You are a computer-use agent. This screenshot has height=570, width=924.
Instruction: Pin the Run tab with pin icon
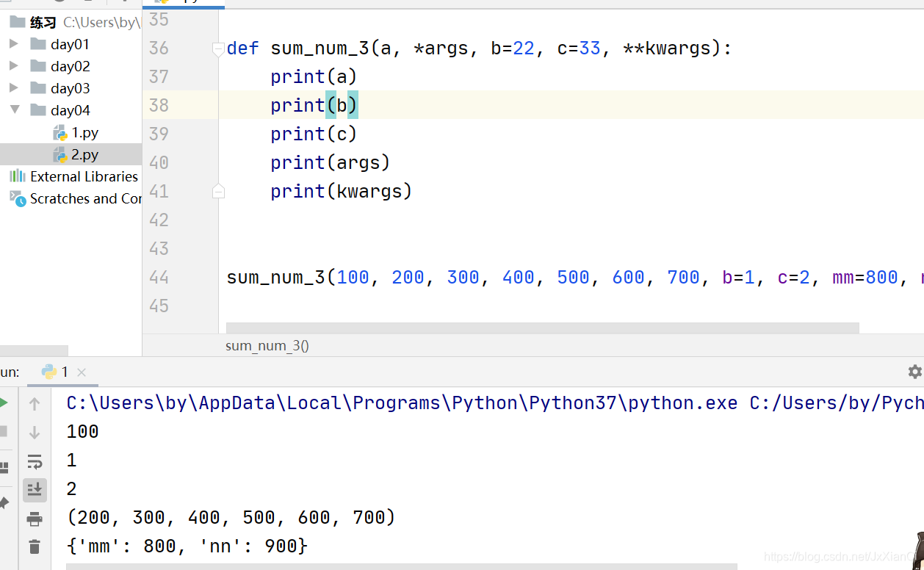click(3, 503)
